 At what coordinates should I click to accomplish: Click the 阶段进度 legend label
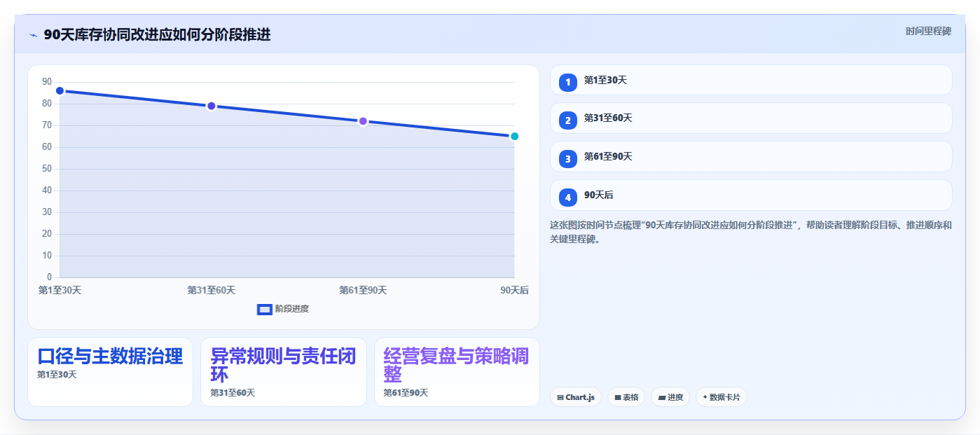tap(292, 309)
